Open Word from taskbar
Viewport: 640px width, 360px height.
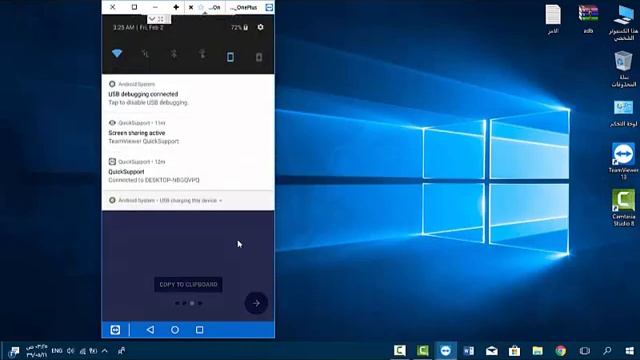469,351
